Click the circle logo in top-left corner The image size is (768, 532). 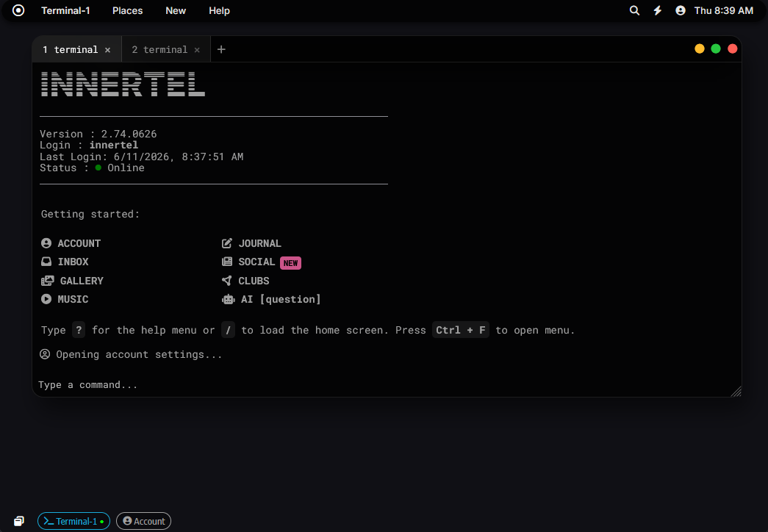(x=18, y=10)
